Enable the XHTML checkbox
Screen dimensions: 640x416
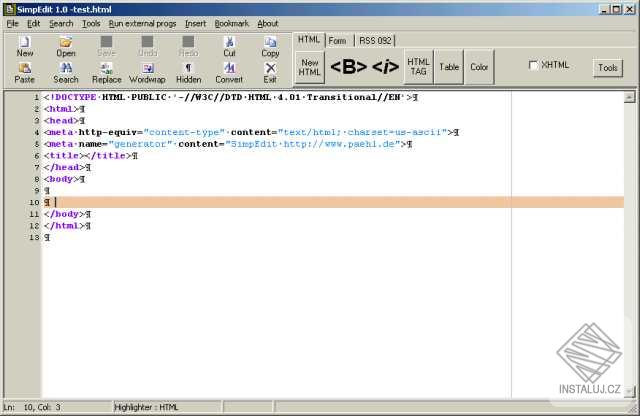[533, 65]
